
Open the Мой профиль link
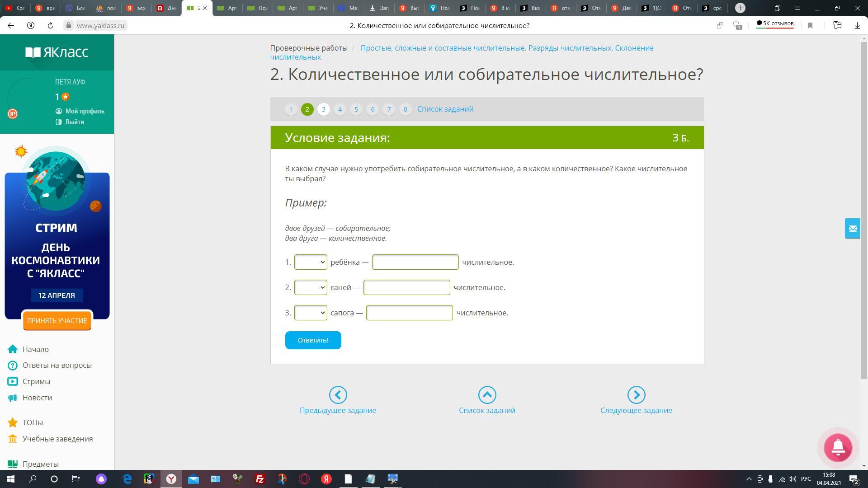coord(85,111)
